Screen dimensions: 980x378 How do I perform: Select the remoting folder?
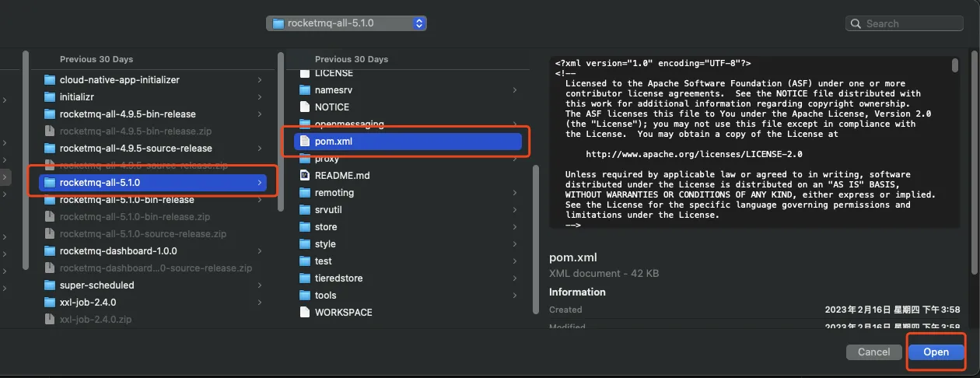334,193
